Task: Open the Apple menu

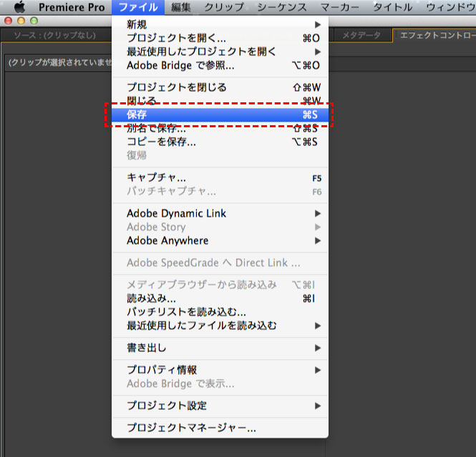Action: (20, 7)
